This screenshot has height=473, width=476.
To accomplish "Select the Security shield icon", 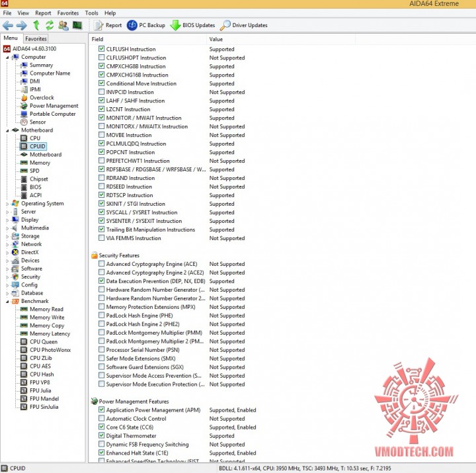I will tap(15, 277).
